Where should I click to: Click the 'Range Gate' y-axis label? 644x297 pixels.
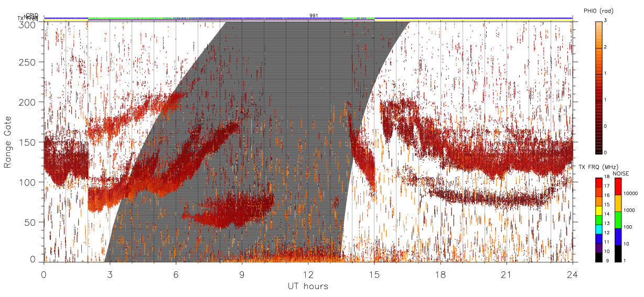click(x=8, y=142)
